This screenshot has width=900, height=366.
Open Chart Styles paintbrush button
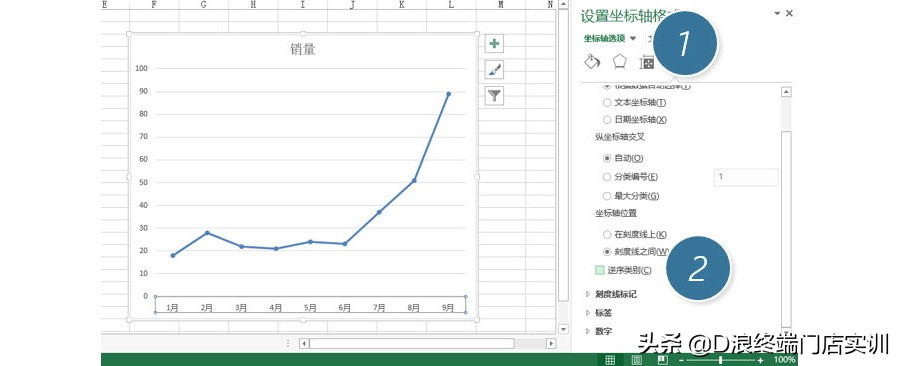pyautogui.click(x=494, y=70)
